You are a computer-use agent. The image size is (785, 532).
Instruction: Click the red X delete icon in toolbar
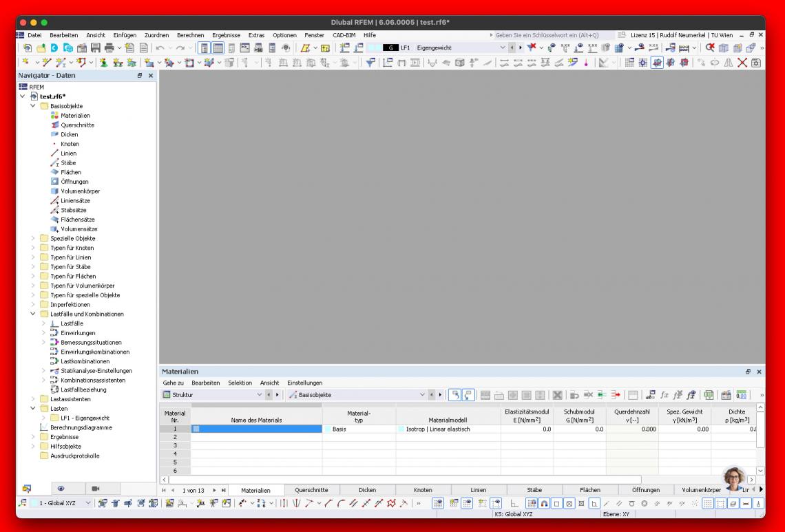[742, 63]
